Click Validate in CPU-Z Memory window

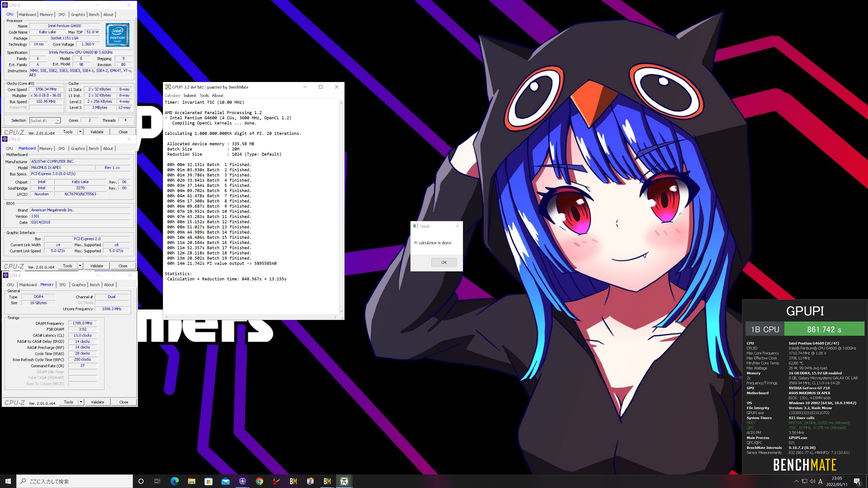97,402
